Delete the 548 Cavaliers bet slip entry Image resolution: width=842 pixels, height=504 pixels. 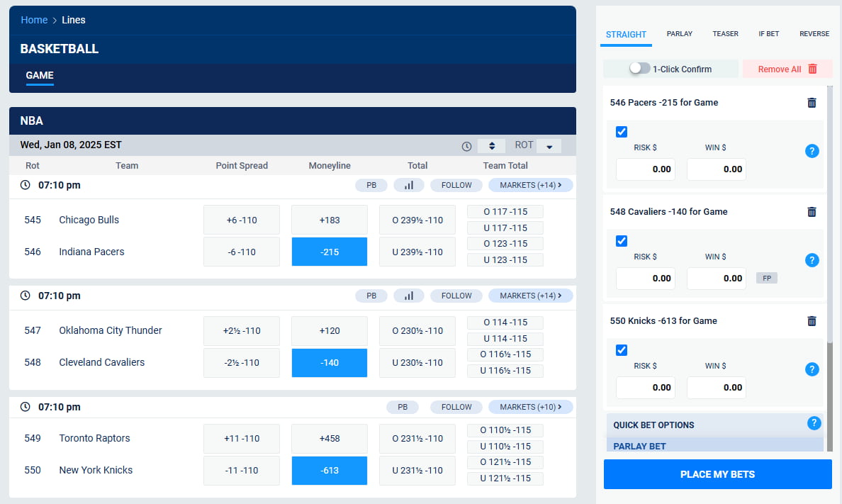coord(812,212)
